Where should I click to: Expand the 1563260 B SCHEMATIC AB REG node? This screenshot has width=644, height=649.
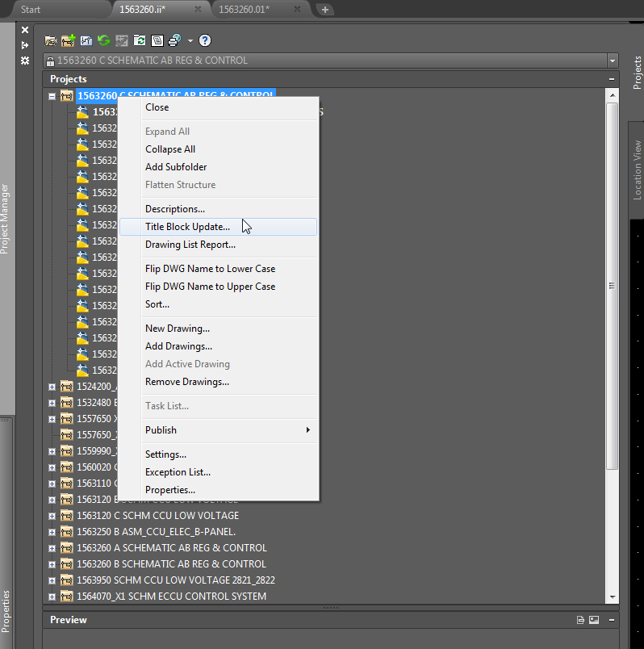point(52,564)
